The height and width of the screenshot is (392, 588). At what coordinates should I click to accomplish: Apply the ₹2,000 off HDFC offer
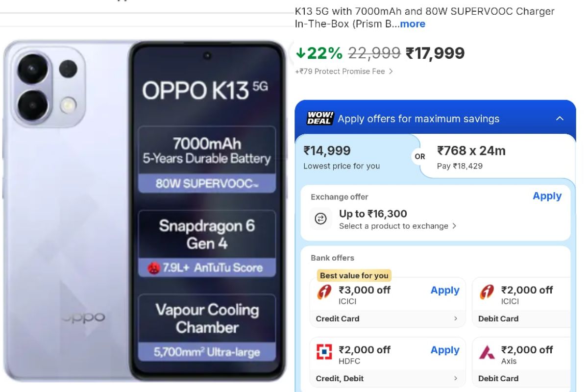(x=444, y=350)
